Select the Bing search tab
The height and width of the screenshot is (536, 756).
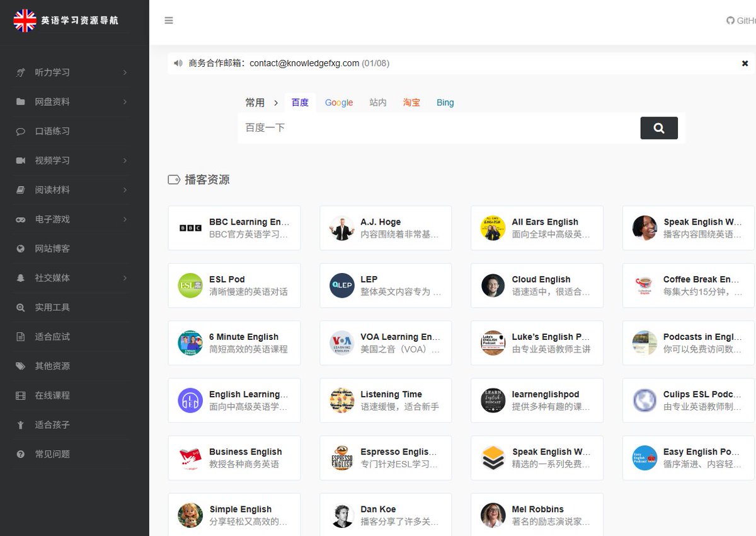[x=445, y=102]
